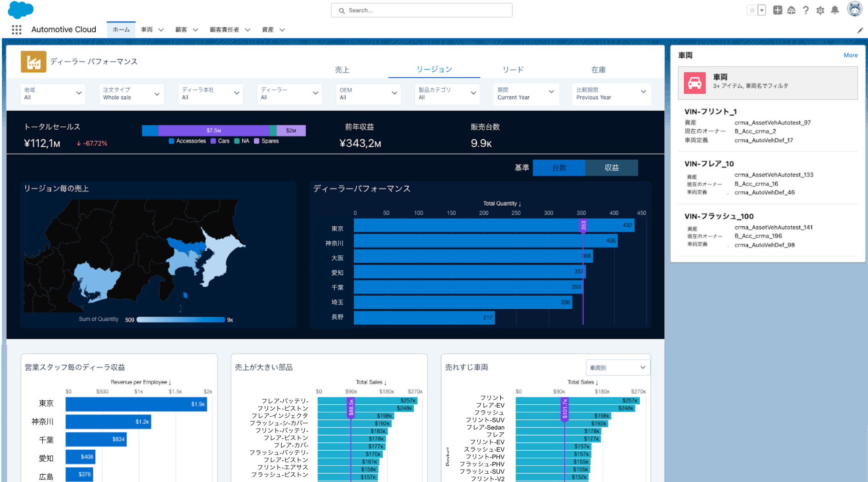Open the Setup gear icon
868x482 pixels.
coord(820,10)
